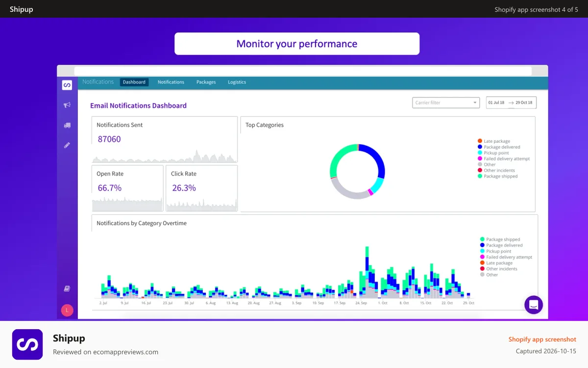Open the megaphone notifications icon in sidebar

click(x=67, y=105)
